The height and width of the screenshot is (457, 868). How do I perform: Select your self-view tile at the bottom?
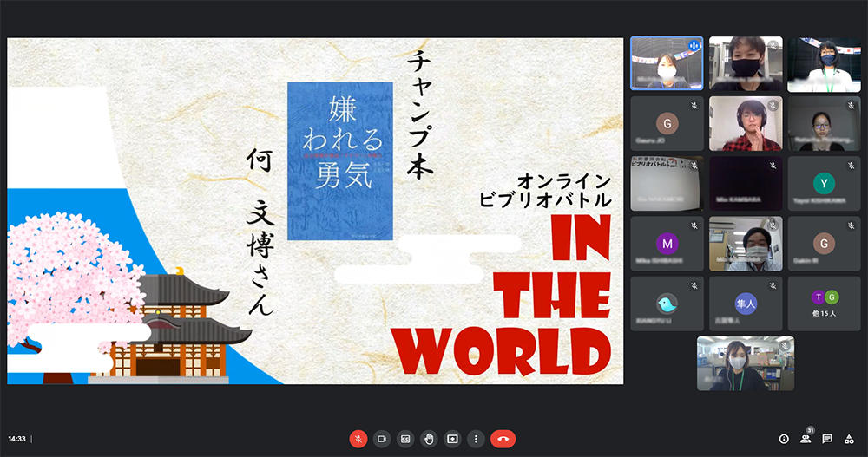pos(746,363)
